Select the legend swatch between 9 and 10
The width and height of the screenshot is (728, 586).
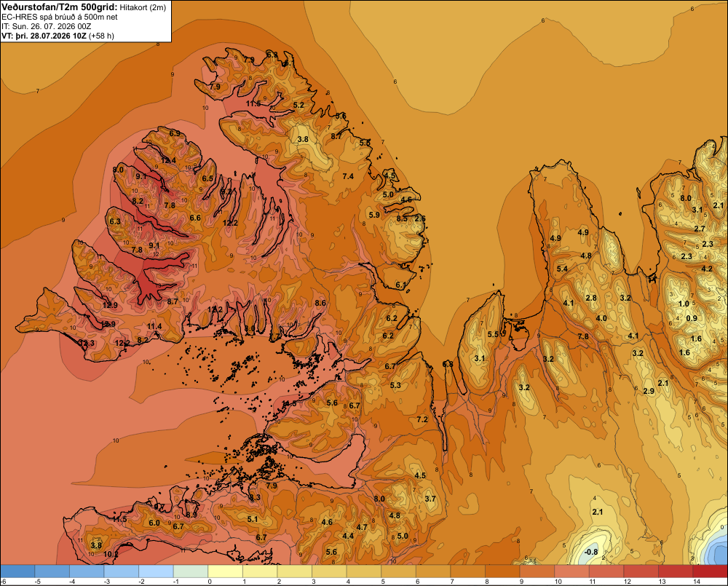click(x=537, y=571)
